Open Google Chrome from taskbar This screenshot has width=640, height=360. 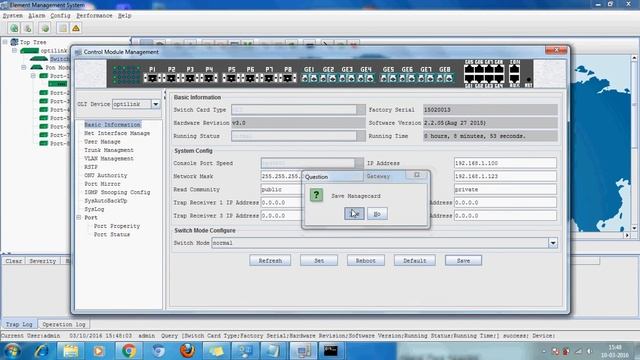point(129,351)
